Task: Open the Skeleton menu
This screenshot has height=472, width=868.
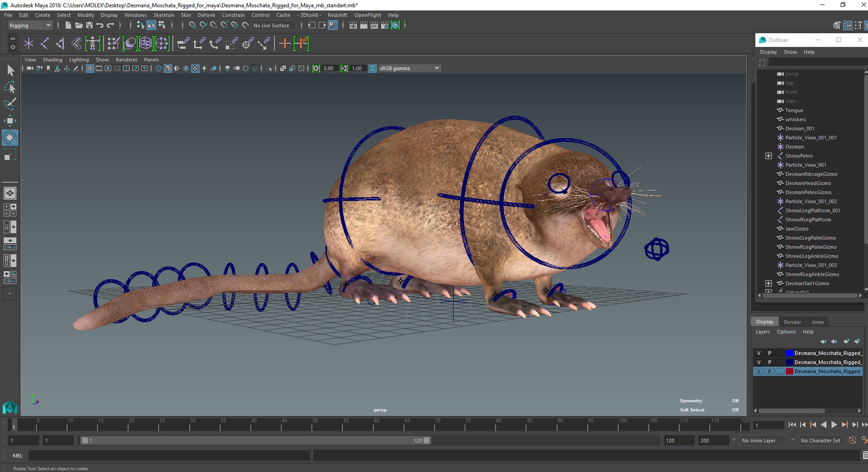Action: tap(164, 15)
